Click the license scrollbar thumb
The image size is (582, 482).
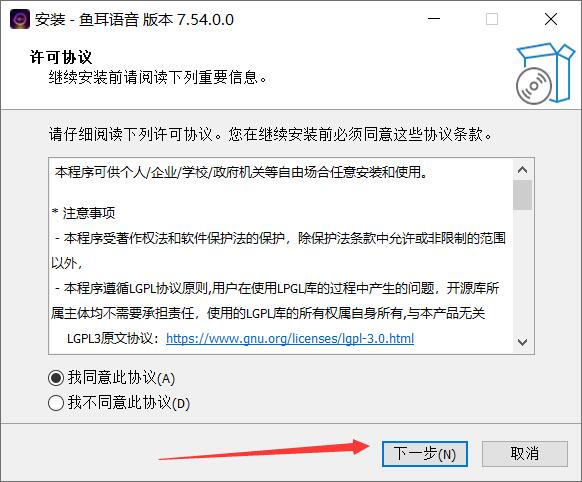[x=522, y=195]
